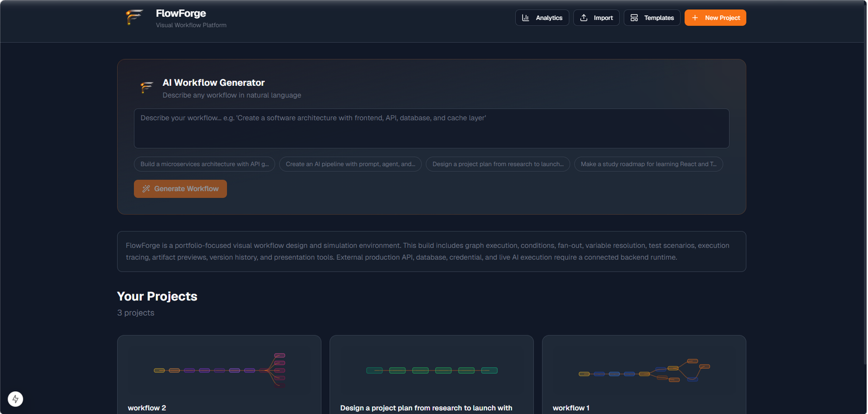This screenshot has height=414, width=868.
Task: Click the FlowForge title text
Action: 181,13
